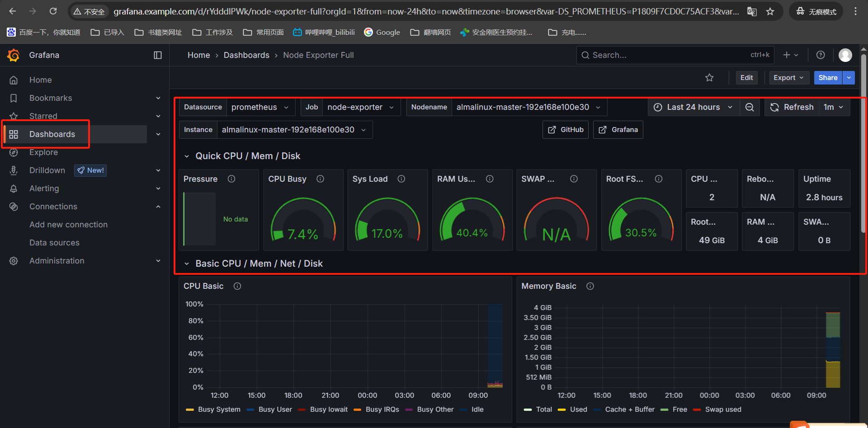Open the Export dropdown
Screen dimensions: 868x428
[x=789, y=78]
